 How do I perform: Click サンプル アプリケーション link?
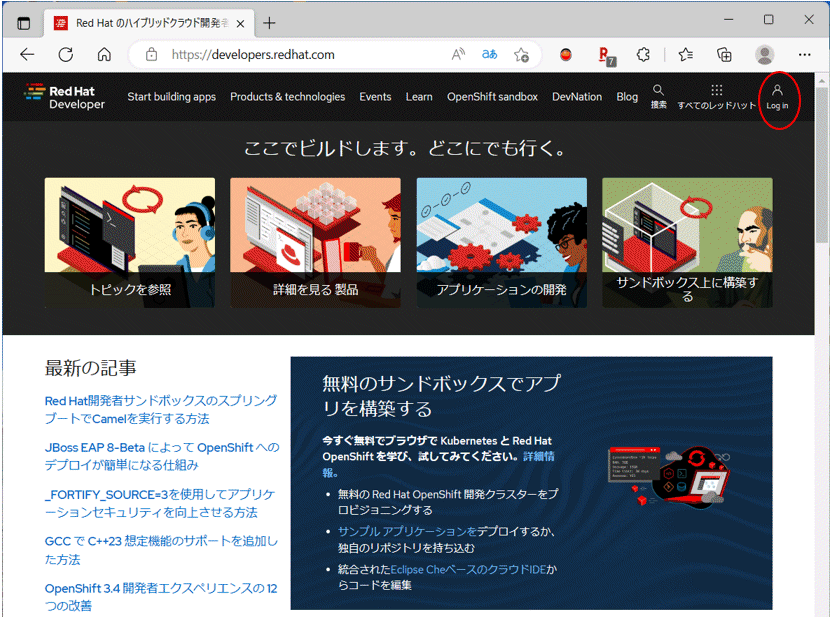click(407, 531)
